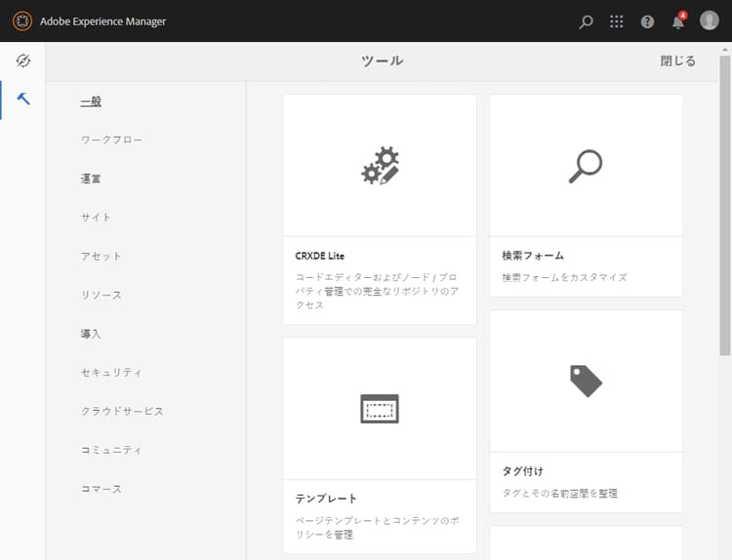
Task: Open the CRXDE Lite card title
Action: tap(320, 256)
